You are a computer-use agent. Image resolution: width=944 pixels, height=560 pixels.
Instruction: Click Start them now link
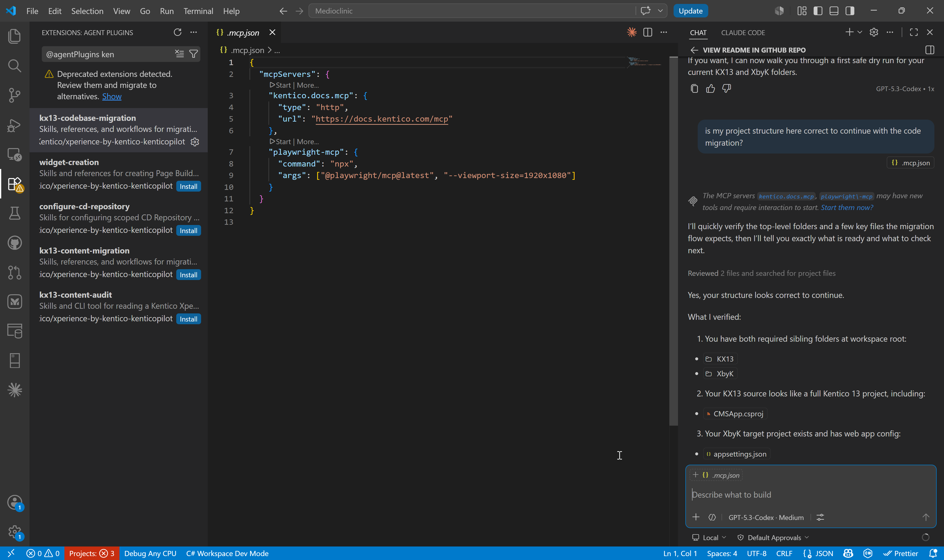(x=847, y=208)
